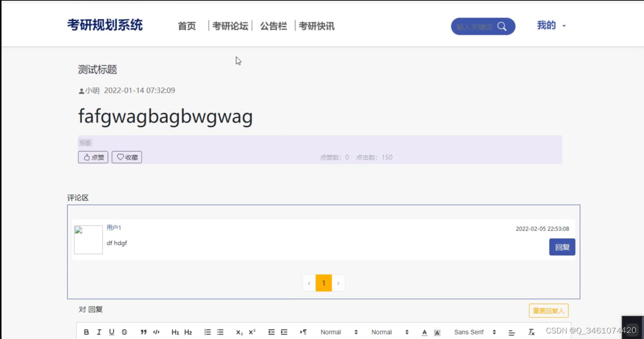Apply Heading 2 format
The height and width of the screenshot is (339, 644).
188,332
